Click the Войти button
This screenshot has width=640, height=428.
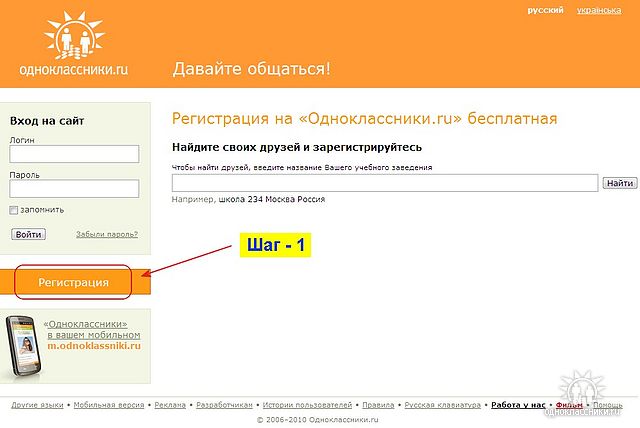(x=28, y=234)
